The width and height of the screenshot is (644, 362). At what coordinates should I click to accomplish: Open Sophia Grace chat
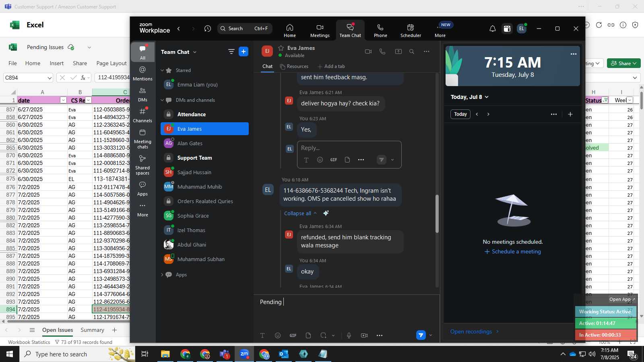coord(204,216)
